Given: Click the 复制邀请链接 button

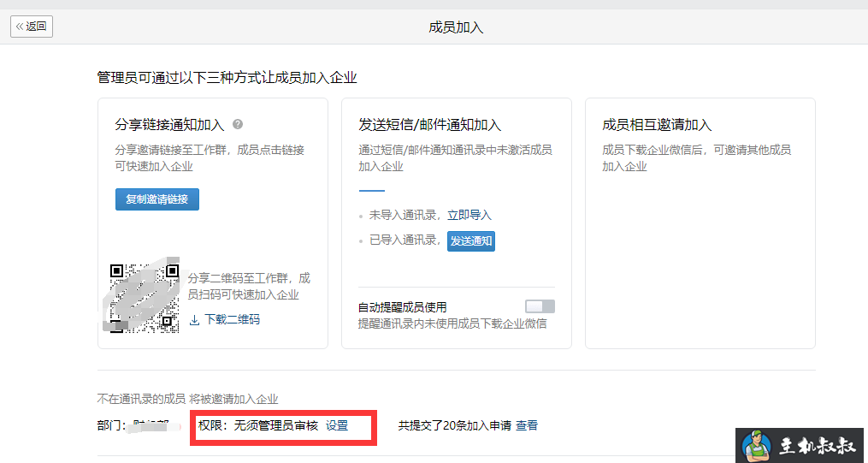Looking at the screenshot, I should click(x=157, y=199).
